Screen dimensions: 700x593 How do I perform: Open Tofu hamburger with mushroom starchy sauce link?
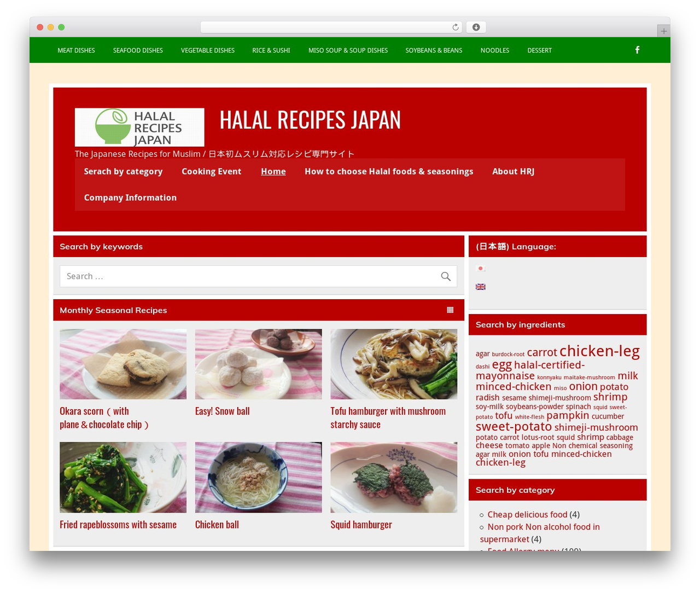tap(388, 418)
